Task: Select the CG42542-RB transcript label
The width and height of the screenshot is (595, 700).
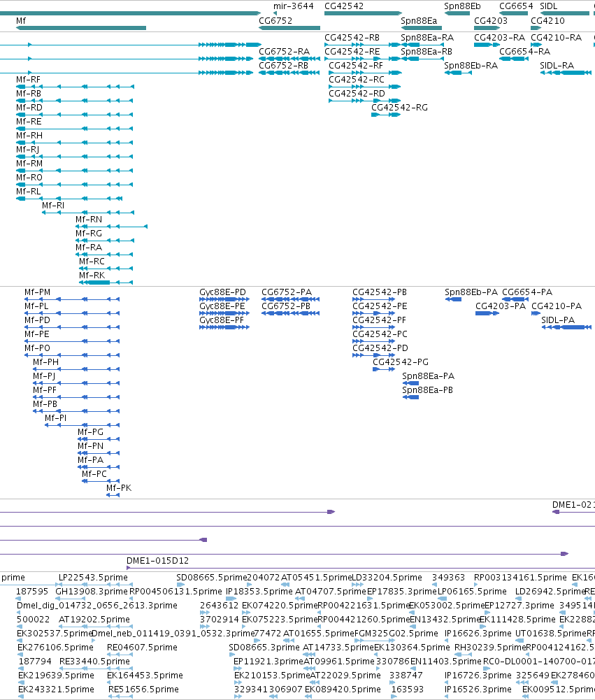Action: coord(352,38)
